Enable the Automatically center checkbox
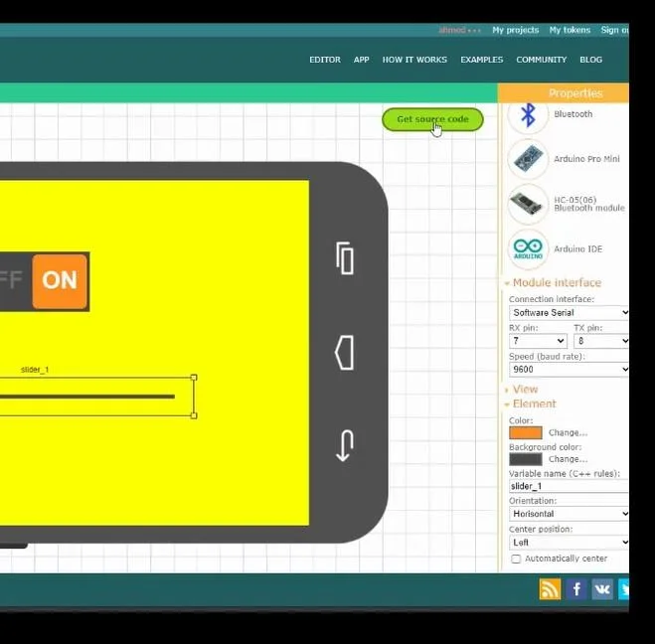The height and width of the screenshot is (644, 655). pos(516,559)
